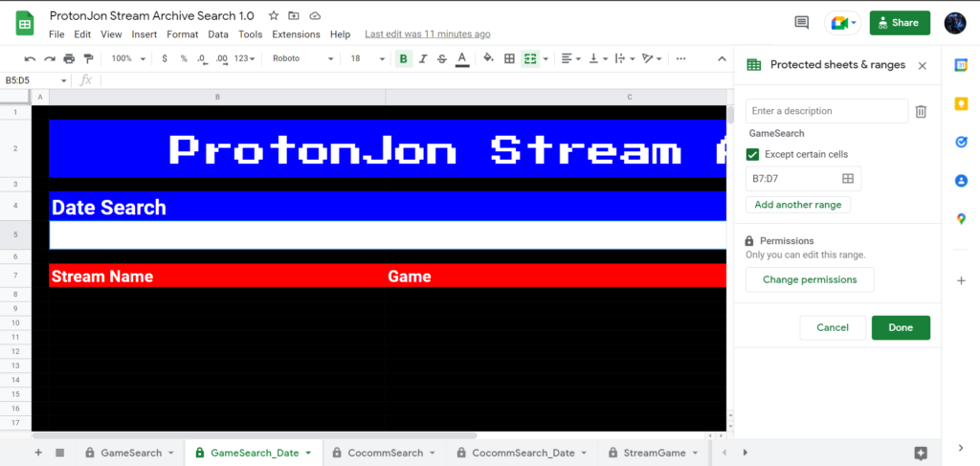Toggle Bold formatting
980x466 pixels.
[403, 58]
